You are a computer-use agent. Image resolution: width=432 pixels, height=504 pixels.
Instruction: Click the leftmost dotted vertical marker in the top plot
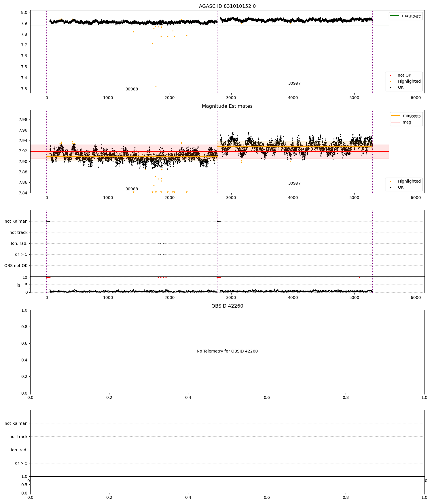pyautogui.click(x=47, y=52)
